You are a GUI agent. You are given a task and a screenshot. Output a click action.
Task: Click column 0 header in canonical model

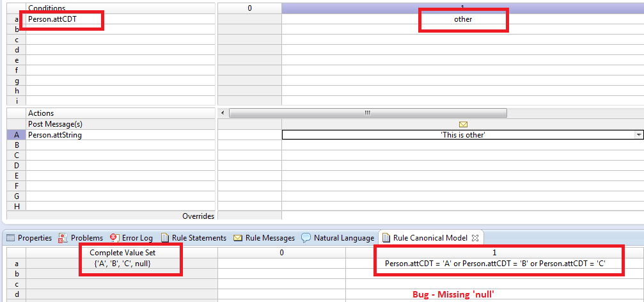pyautogui.click(x=282, y=253)
